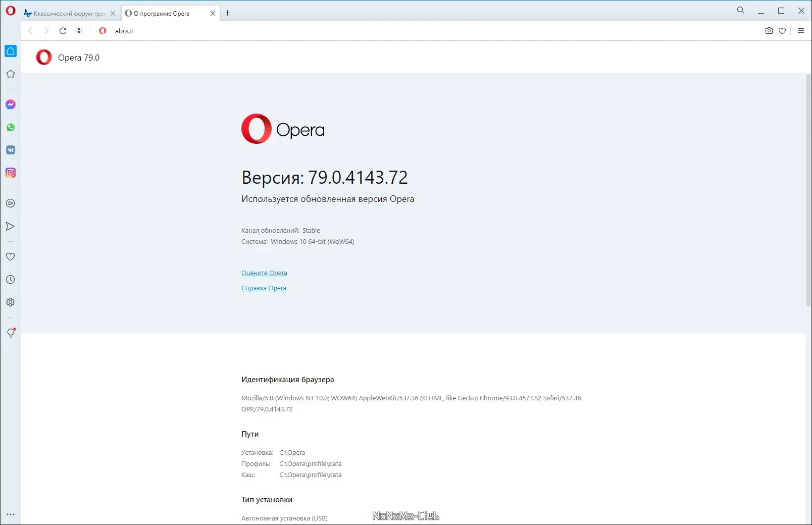Open the tab tiles view icon

click(79, 31)
